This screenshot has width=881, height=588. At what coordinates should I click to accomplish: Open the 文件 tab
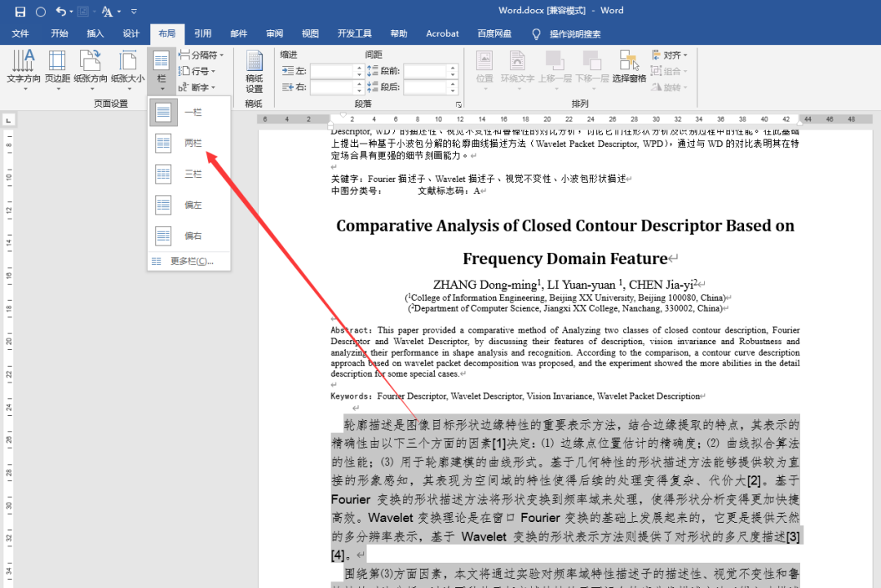20,33
